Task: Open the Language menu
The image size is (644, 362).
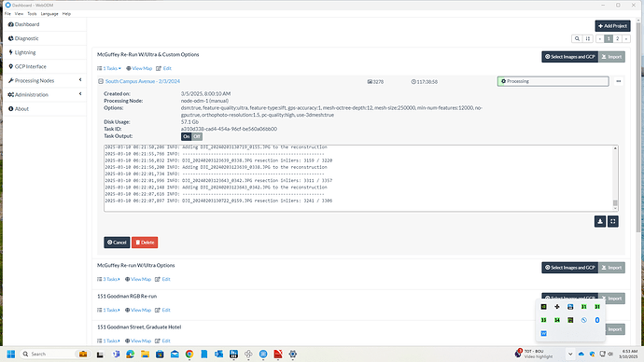Action: pos(49,14)
